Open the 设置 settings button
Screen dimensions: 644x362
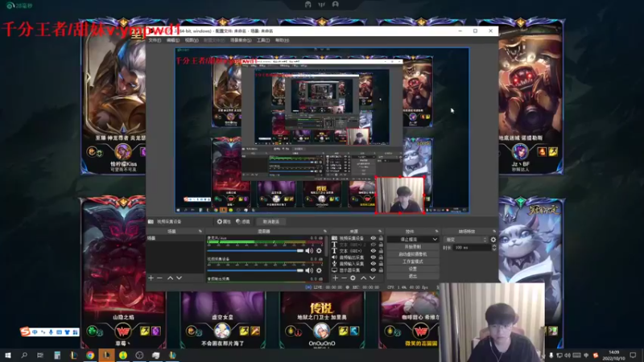pyautogui.click(x=413, y=269)
